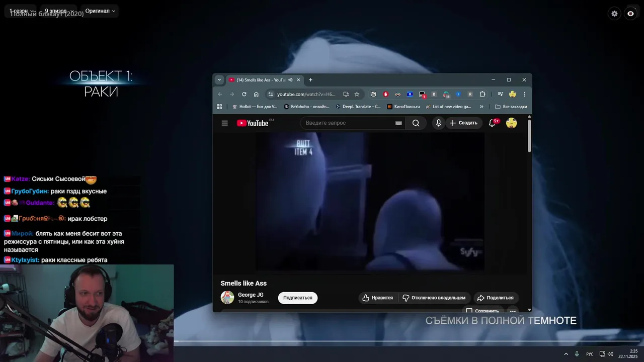Open the ReYohoho bookmark
This screenshot has width=644, height=362.
[306, 107]
